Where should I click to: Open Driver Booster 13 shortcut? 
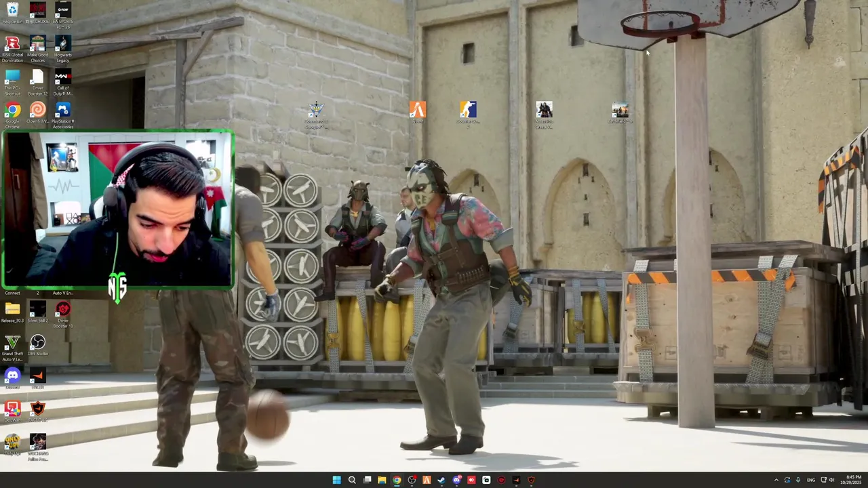pyautogui.click(x=62, y=314)
